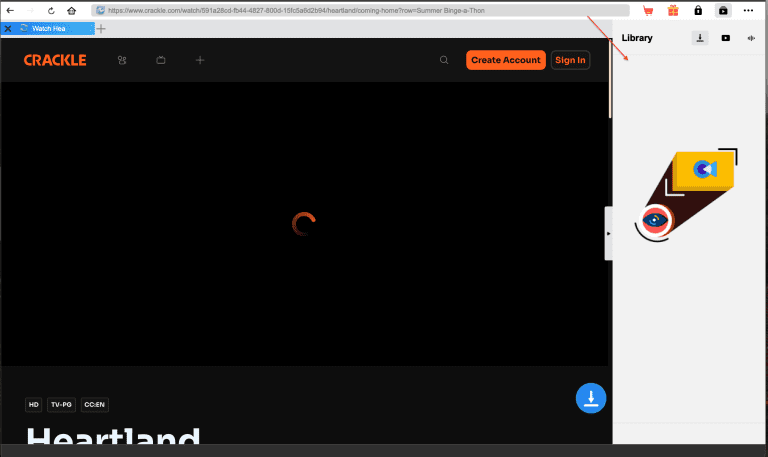Switch to the Library video tab

click(x=726, y=38)
